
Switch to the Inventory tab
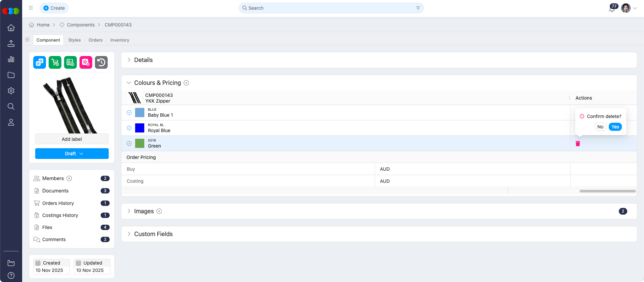120,40
